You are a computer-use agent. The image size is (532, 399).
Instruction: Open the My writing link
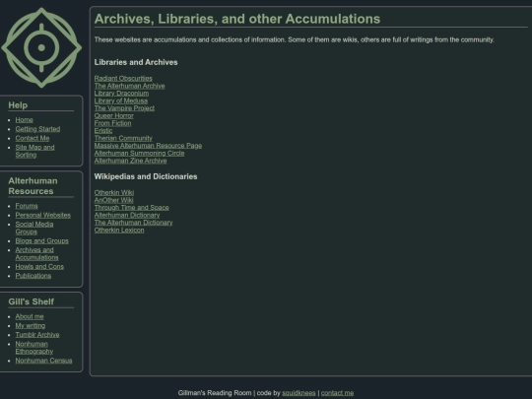[31, 326]
